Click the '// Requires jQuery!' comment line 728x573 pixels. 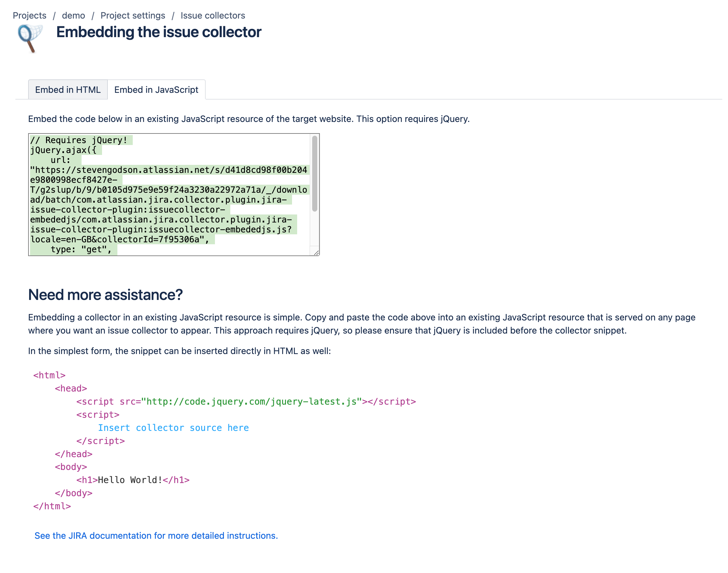click(x=79, y=140)
